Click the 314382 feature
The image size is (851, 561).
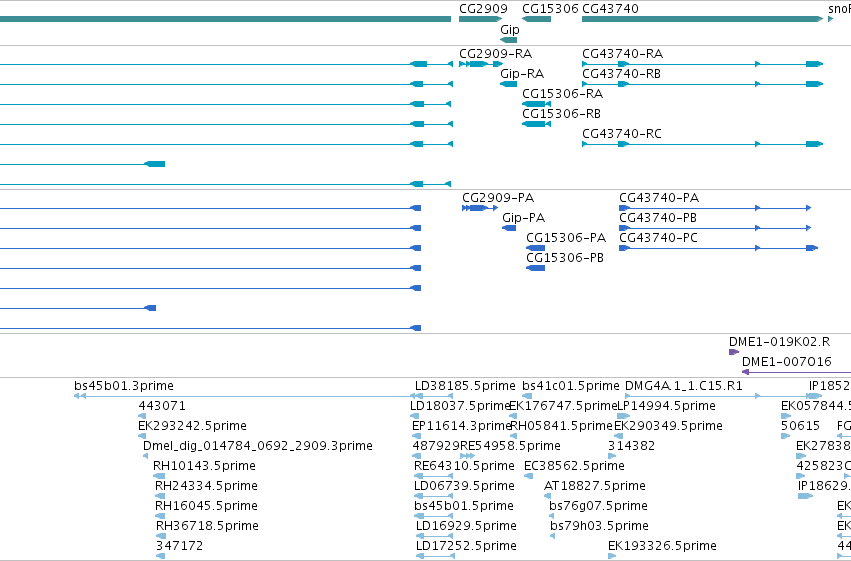click(631, 446)
